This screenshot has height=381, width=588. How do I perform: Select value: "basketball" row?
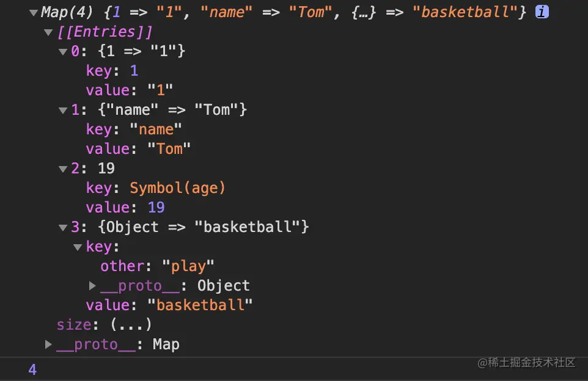(169, 305)
